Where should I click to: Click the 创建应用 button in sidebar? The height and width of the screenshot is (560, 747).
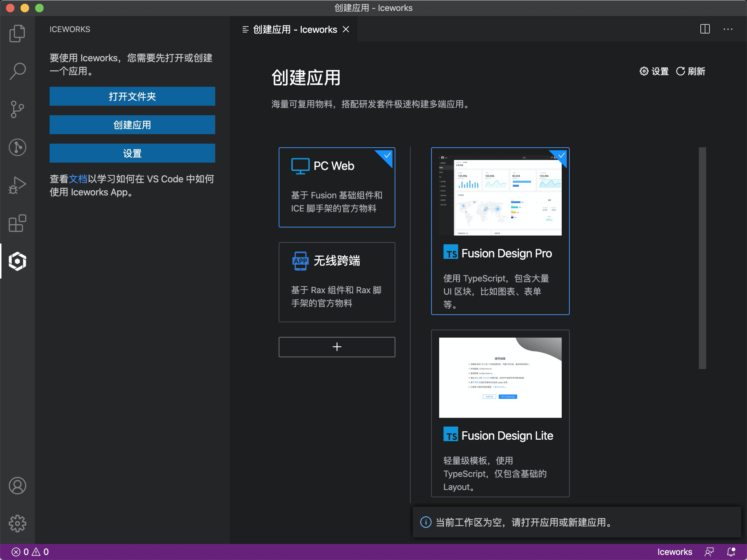click(x=132, y=124)
